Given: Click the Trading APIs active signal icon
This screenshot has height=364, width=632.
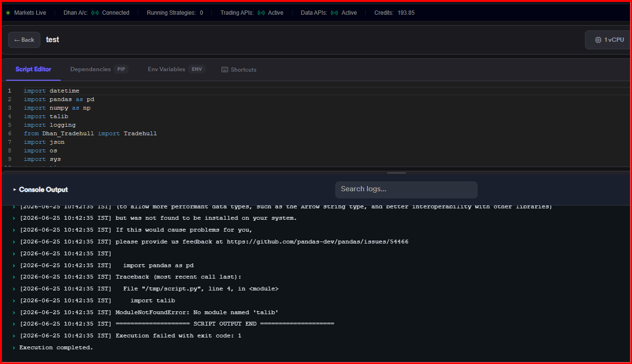Looking at the screenshot, I should click(x=261, y=13).
